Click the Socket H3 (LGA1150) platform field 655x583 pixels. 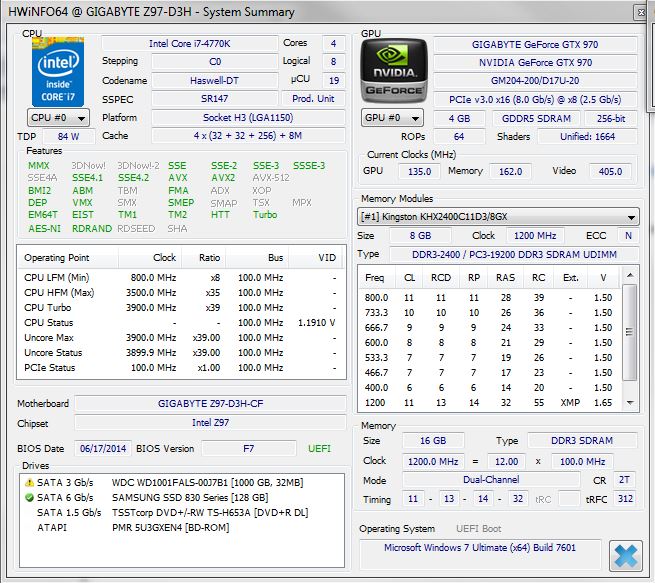coord(248,118)
